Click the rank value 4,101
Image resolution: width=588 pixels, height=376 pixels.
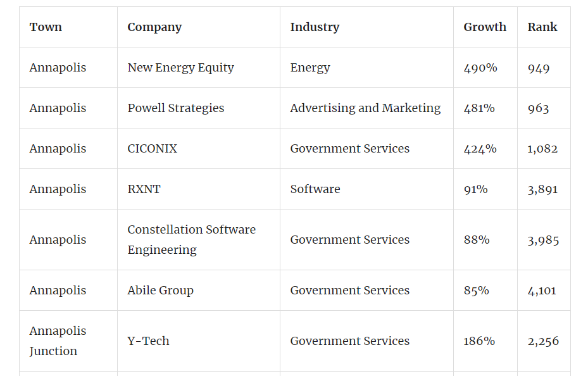pyautogui.click(x=542, y=291)
